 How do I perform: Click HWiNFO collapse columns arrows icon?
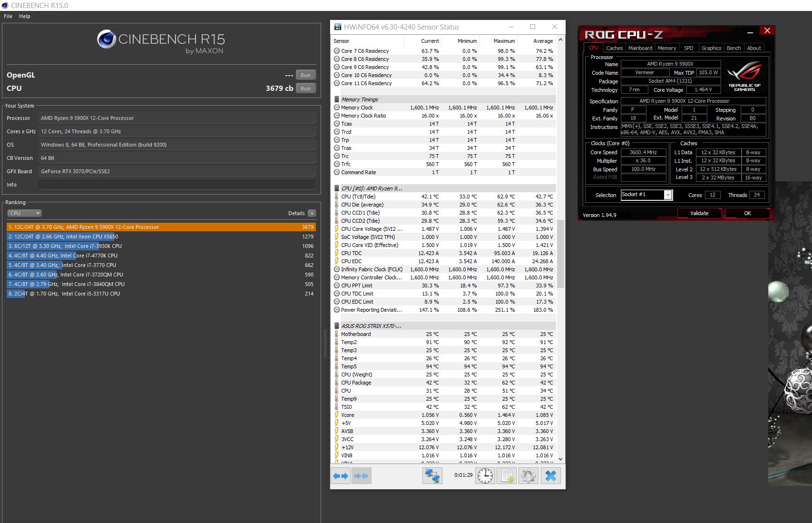coord(361,476)
